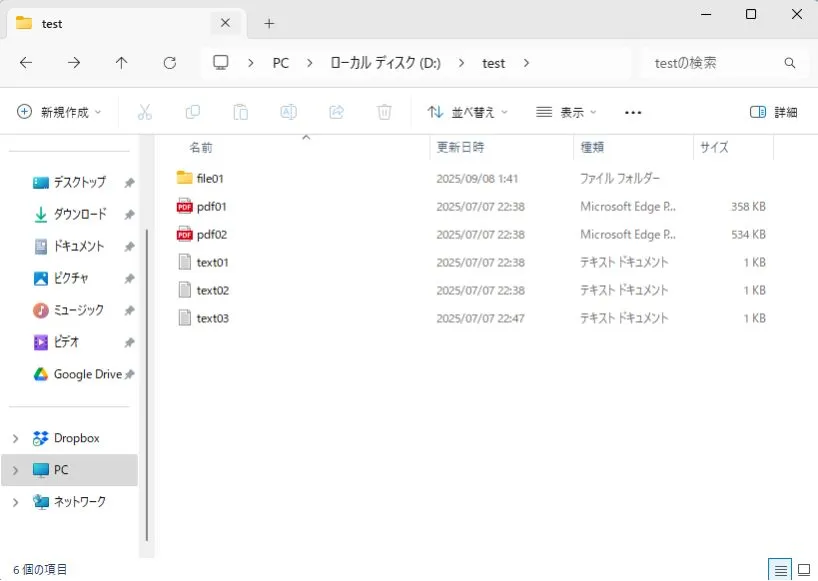The height and width of the screenshot is (581, 818).
Task: Refresh the current folder view
Action: tap(169, 63)
